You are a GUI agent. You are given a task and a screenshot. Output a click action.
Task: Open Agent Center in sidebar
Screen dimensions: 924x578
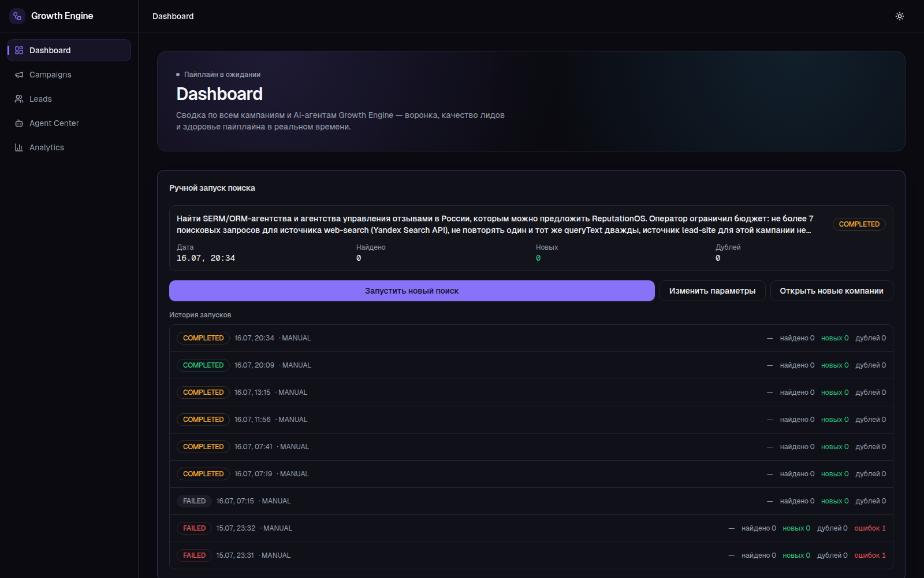click(x=69, y=123)
